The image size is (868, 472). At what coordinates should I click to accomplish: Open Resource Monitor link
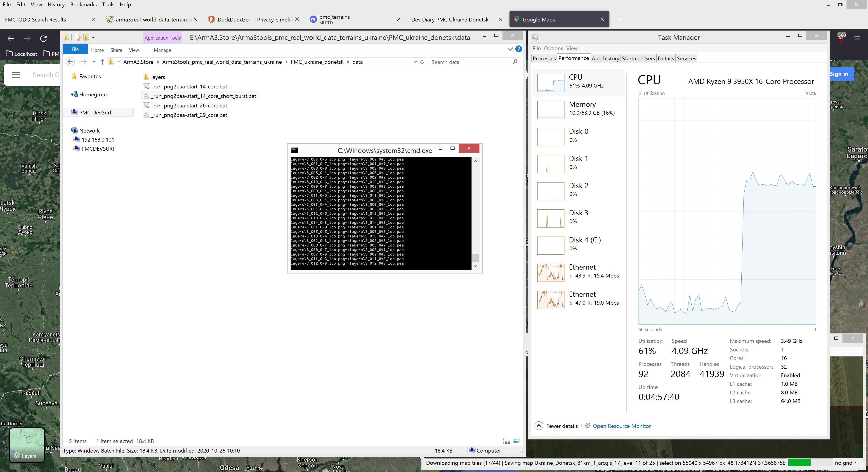621,426
